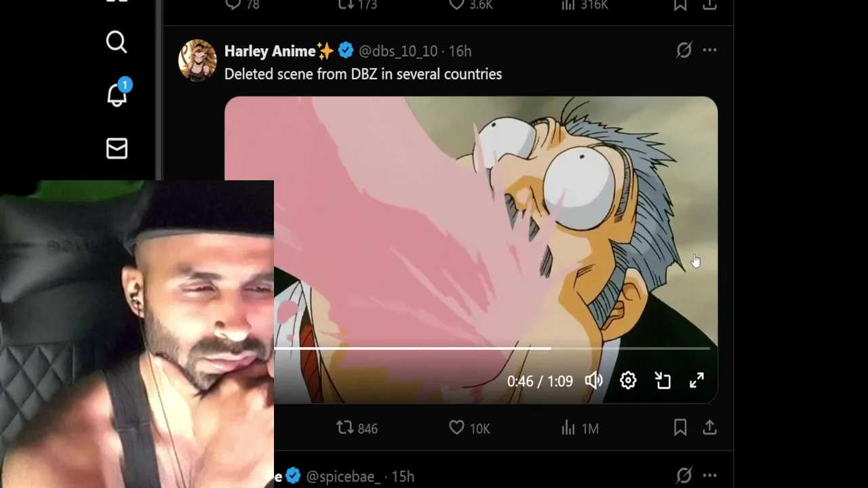Seek on the video progress bar
The height and width of the screenshot is (488, 868).
(492, 348)
